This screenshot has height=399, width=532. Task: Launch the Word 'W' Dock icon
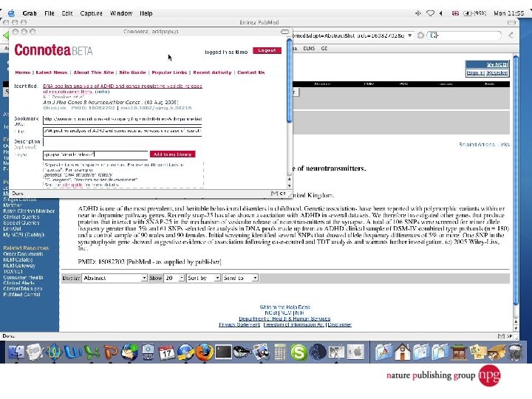point(72,352)
